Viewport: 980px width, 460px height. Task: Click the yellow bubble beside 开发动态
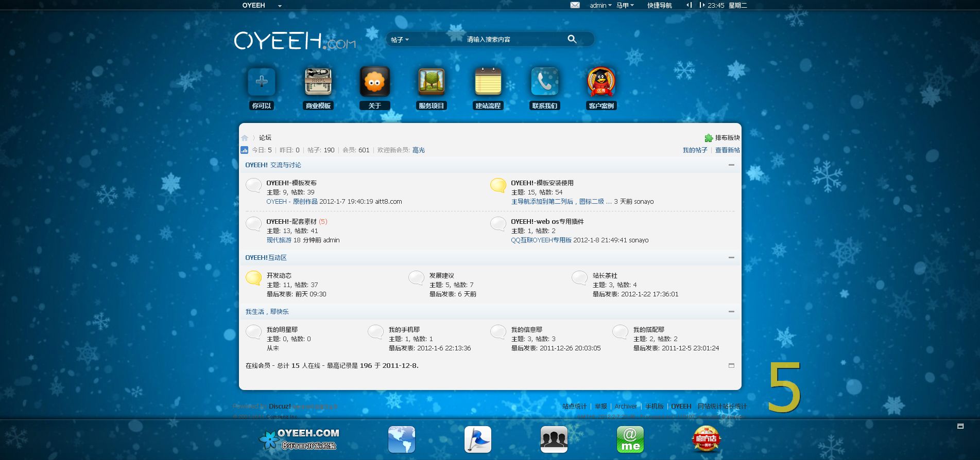(253, 278)
